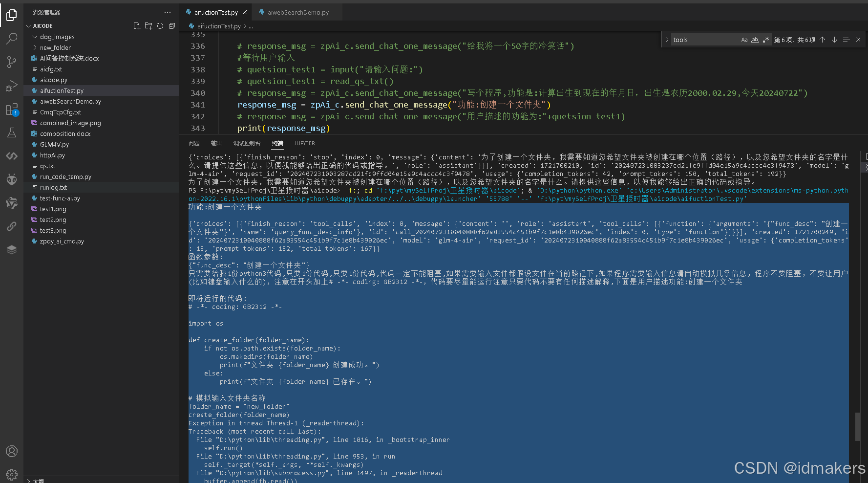
Task: Open breadcrumb ellipsis after aifuctionTest.py
Action: (251, 26)
